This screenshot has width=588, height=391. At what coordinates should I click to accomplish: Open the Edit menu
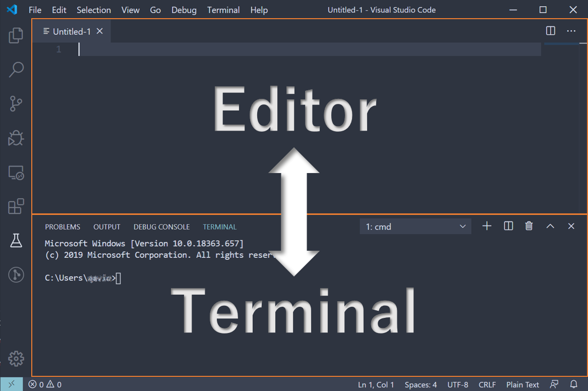(59, 10)
